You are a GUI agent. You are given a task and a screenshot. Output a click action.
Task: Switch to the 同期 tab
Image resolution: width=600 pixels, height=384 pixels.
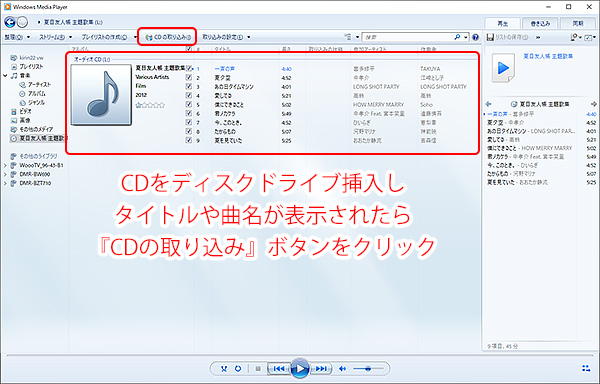578,24
